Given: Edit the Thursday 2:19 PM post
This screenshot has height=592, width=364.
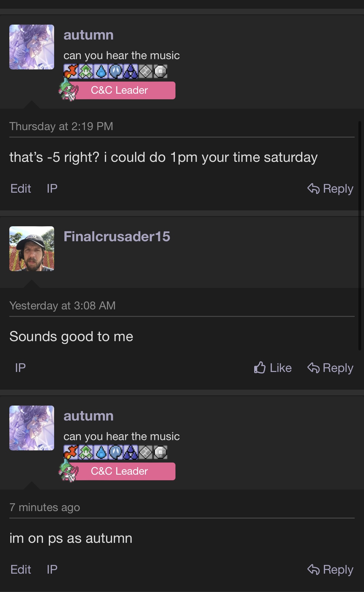Looking at the screenshot, I should pos(21,189).
